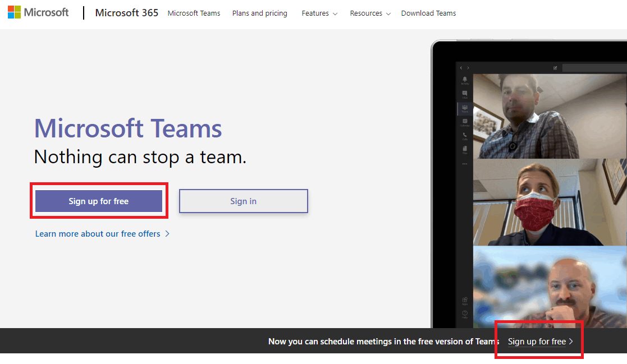
Task: Click the Microsoft logo
Action: point(38,12)
